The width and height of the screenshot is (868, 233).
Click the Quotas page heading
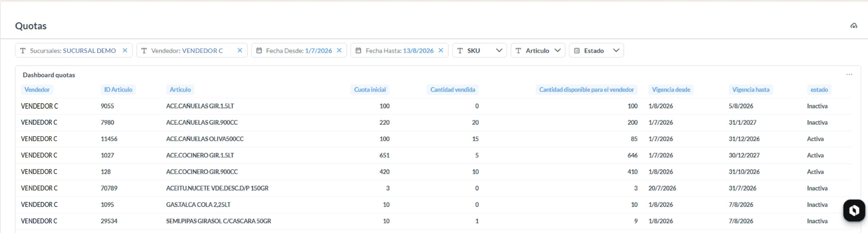31,26
